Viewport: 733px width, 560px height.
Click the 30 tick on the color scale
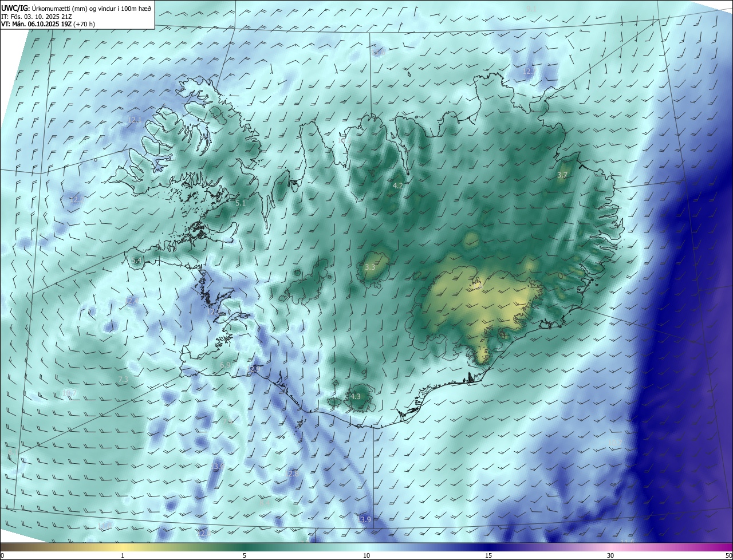tap(610, 555)
